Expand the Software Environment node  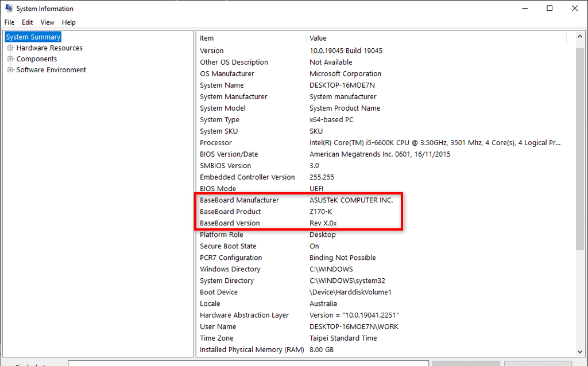[10, 69]
